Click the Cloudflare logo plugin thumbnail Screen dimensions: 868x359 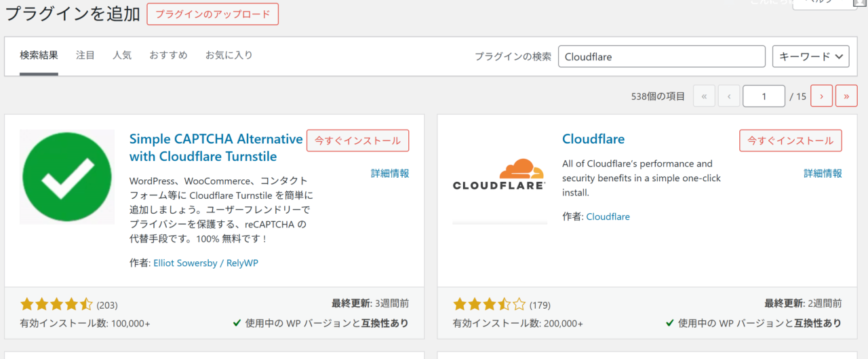(499, 176)
